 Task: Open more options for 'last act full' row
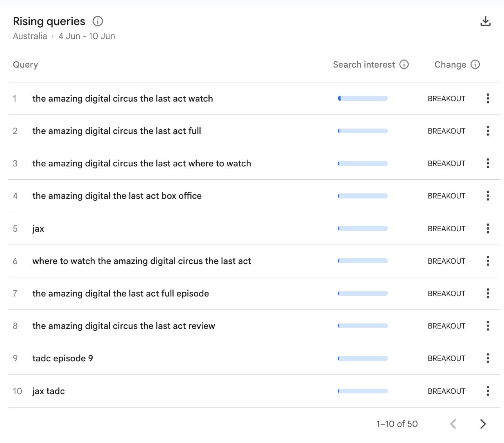488,131
